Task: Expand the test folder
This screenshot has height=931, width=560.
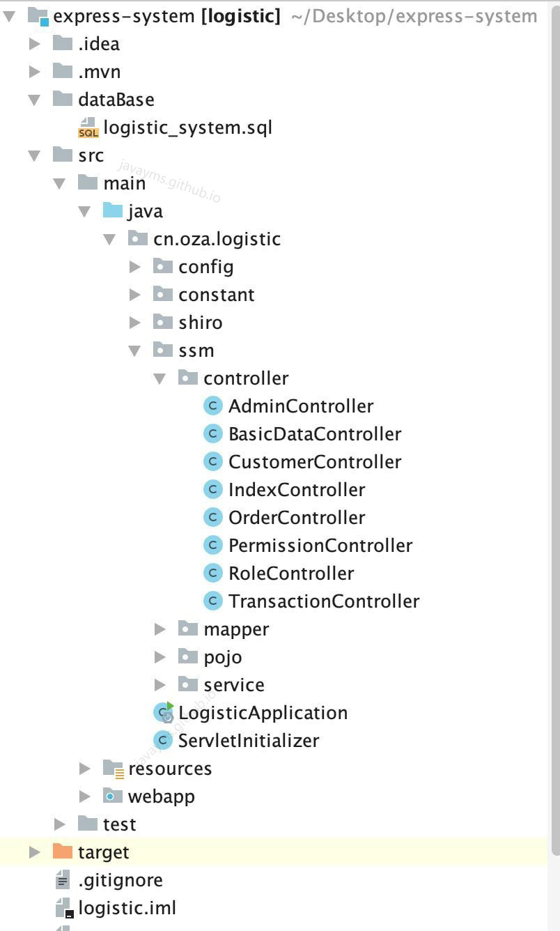Action: click(x=60, y=824)
